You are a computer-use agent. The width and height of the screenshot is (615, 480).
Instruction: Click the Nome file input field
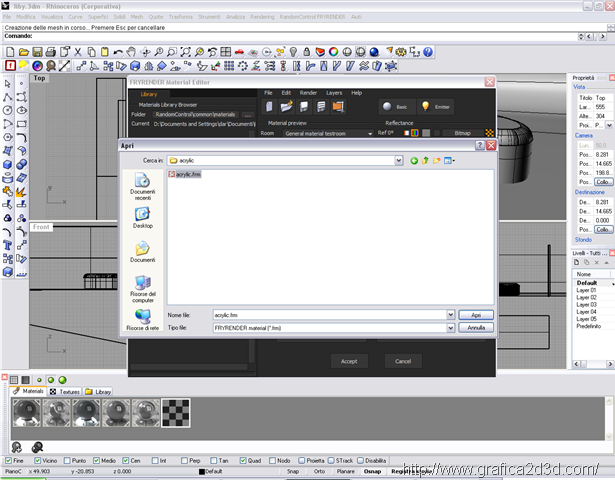point(329,315)
